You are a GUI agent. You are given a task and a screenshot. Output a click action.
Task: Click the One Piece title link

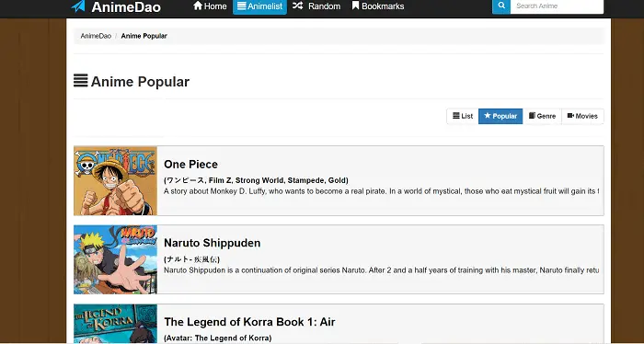(x=190, y=165)
